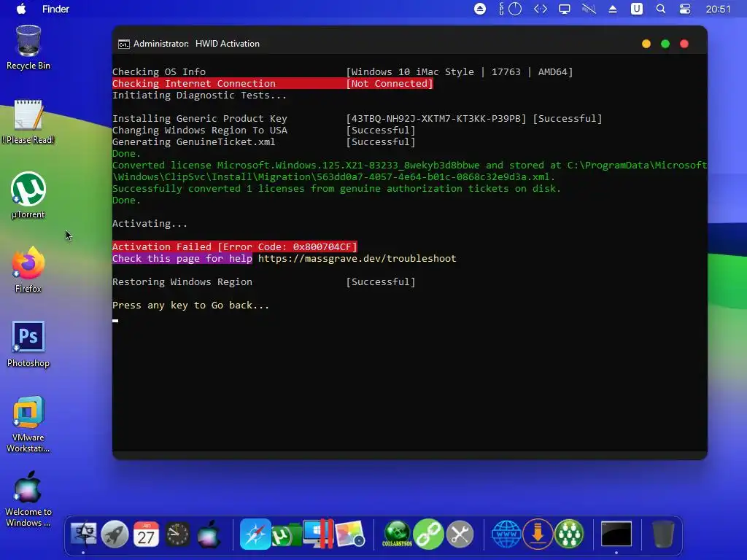747x560 pixels.
Task: Click the 20:51 clock in menu bar
Action: 718,9
